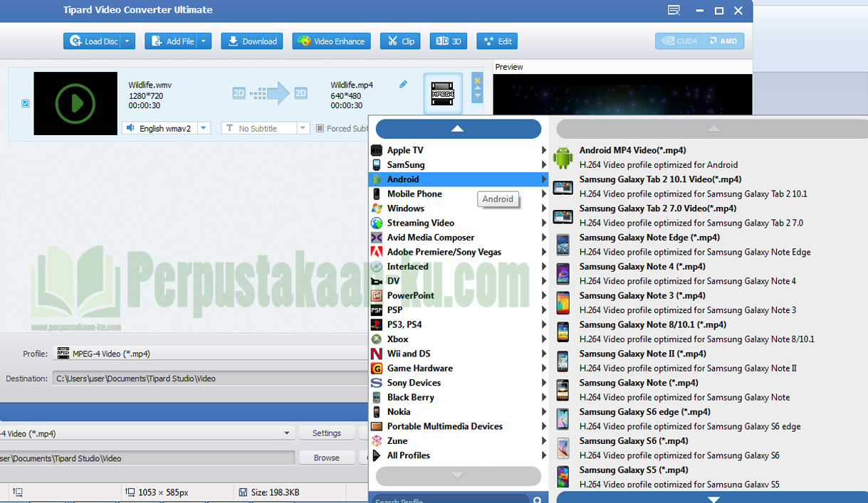Toggle CUDA acceleration
Screen dimensions: 868x503
coord(679,41)
